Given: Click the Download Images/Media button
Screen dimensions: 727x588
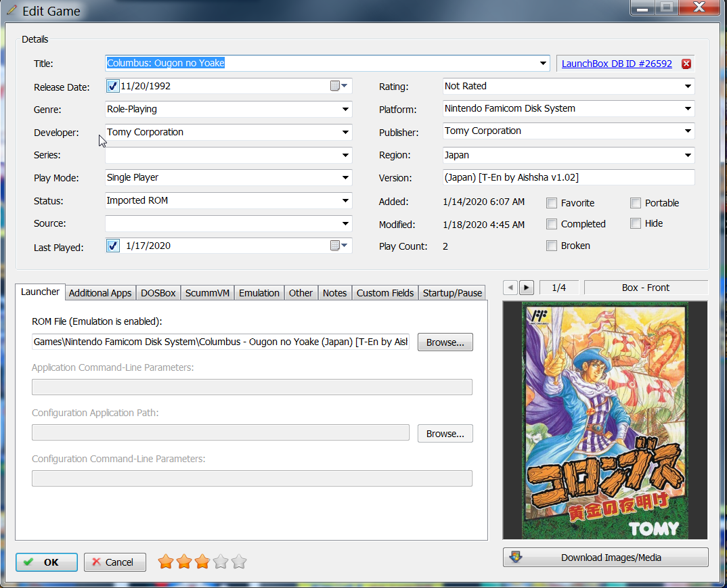Looking at the screenshot, I should coord(605,558).
